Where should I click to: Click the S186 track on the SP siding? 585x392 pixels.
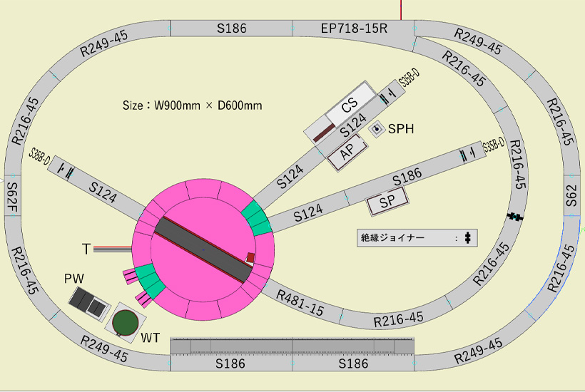(408, 175)
